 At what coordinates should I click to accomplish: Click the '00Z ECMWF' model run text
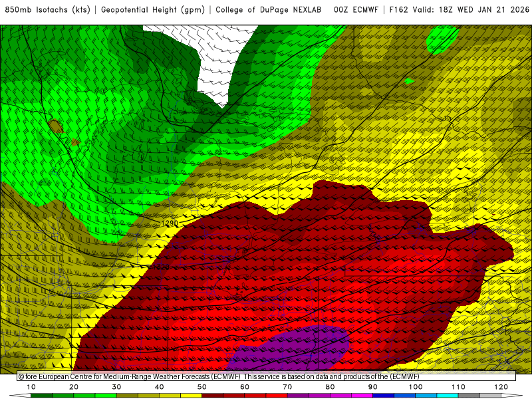(356, 10)
